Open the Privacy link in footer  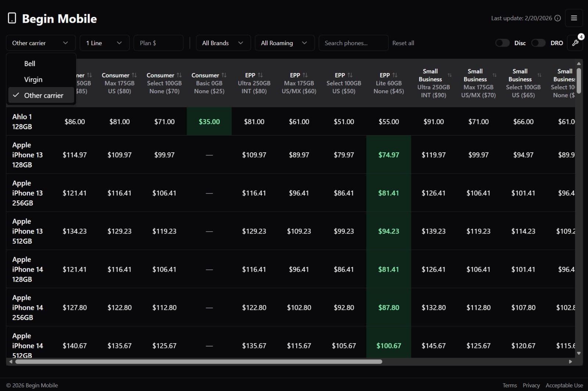click(x=531, y=385)
